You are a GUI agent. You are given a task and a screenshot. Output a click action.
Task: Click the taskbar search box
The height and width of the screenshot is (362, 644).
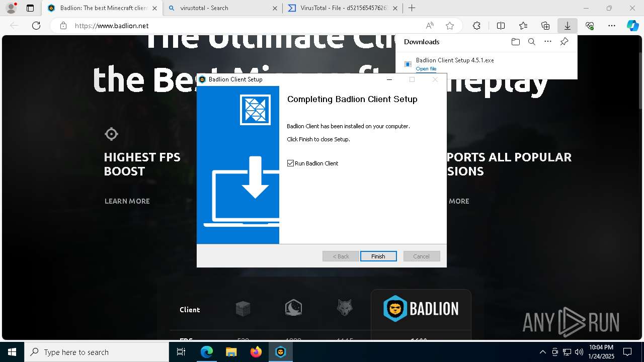click(97, 352)
